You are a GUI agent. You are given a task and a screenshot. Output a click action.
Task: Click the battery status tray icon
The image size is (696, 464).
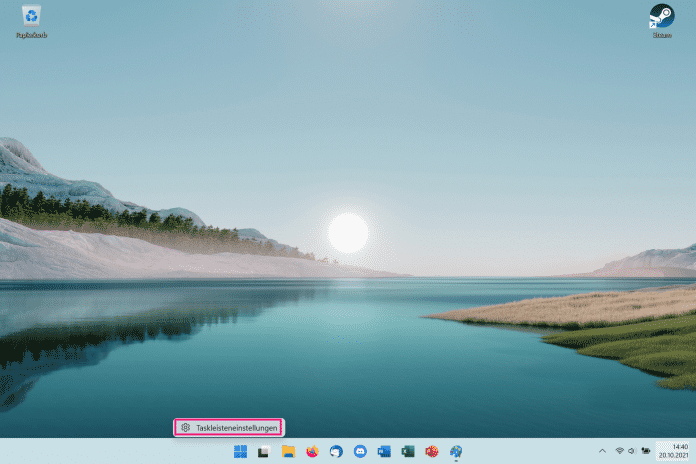pos(645,452)
